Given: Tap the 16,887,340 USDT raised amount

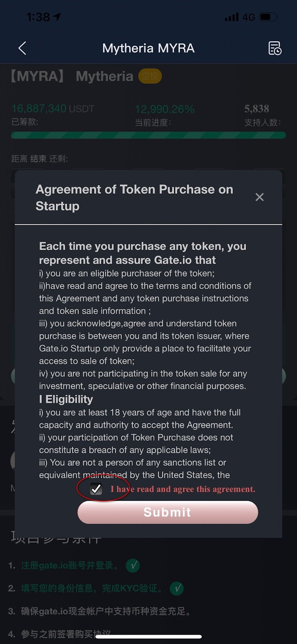Looking at the screenshot, I should [53, 109].
